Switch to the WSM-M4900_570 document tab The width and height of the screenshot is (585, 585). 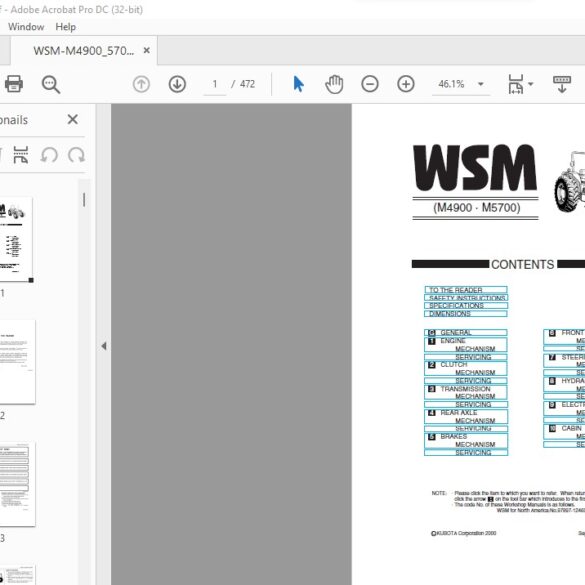coord(84,51)
